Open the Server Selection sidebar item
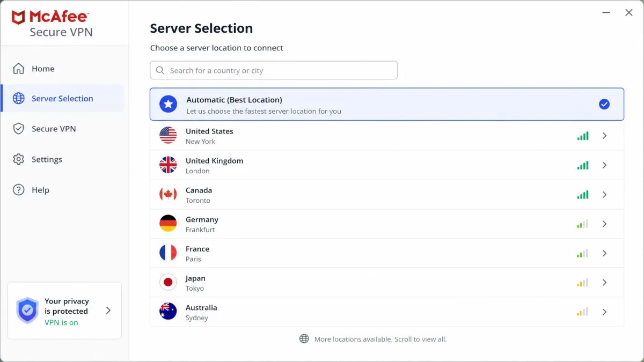The height and width of the screenshot is (362, 644). pos(63,99)
